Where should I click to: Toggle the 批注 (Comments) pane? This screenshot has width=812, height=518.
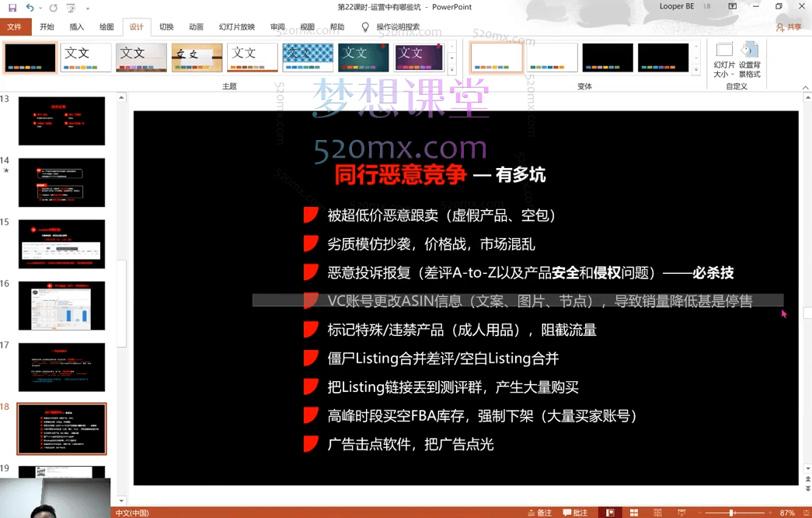[x=575, y=512]
